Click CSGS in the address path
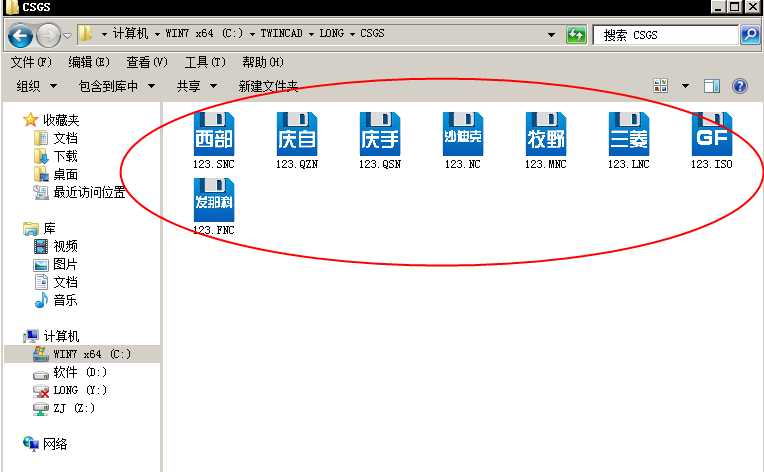The image size is (764, 472). pos(373,33)
